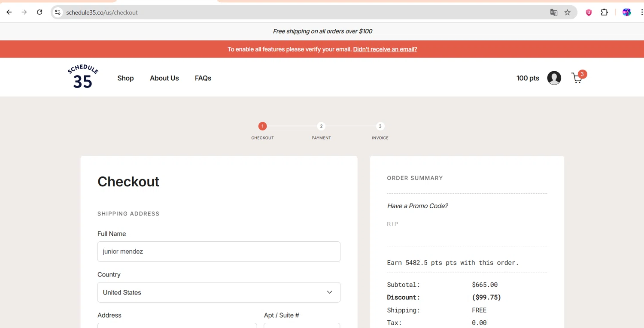Bookmark this page with the star
This screenshot has height=328, width=644.
(568, 12)
